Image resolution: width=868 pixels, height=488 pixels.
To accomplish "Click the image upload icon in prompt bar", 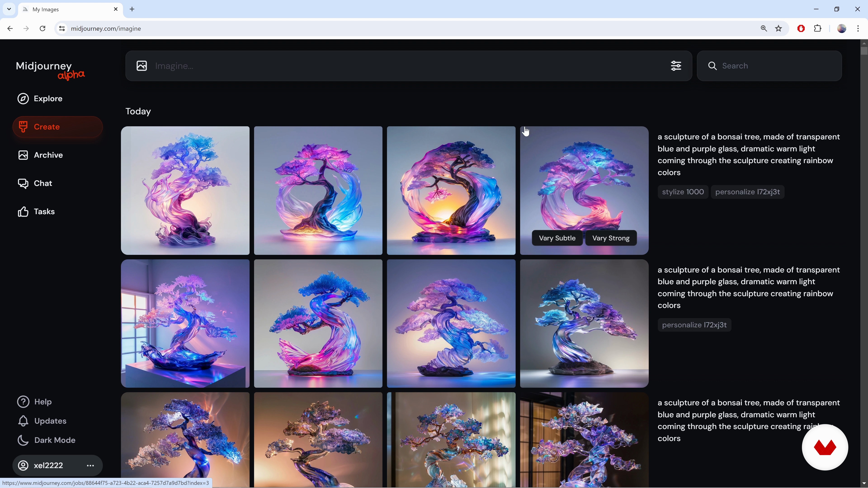I will (x=142, y=66).
